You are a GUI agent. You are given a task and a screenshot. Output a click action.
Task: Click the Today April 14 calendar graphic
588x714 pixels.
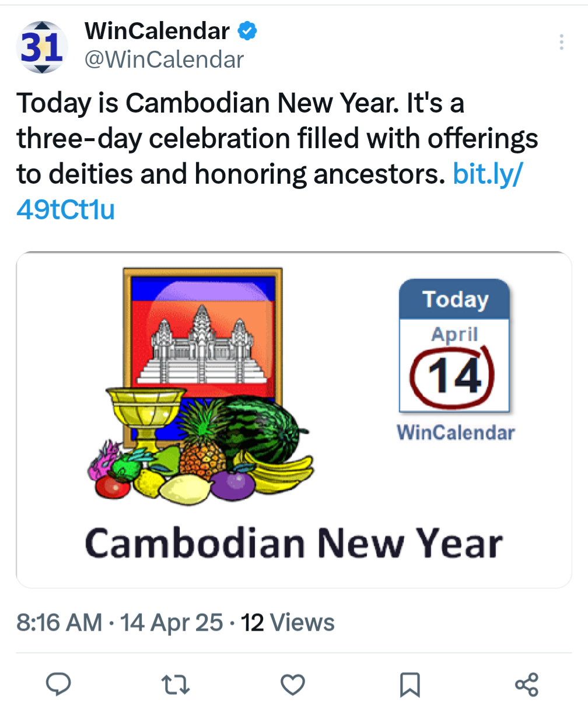(454, 346)
